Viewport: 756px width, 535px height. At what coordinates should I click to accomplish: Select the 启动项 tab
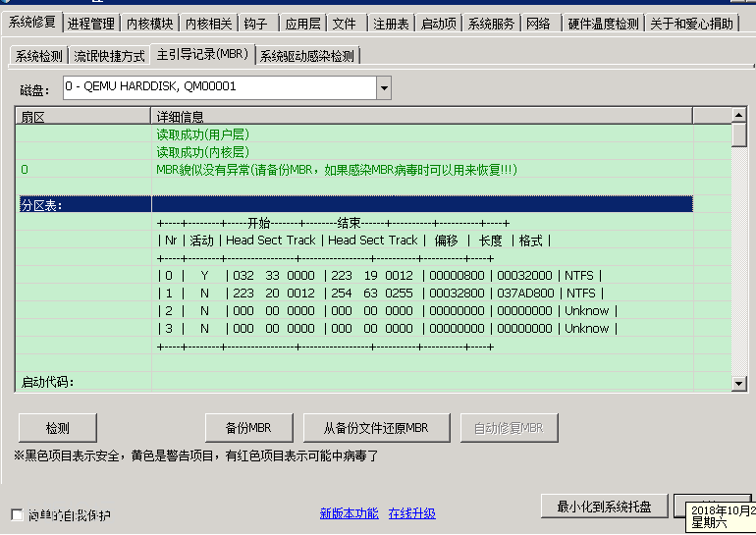(438, 24)
